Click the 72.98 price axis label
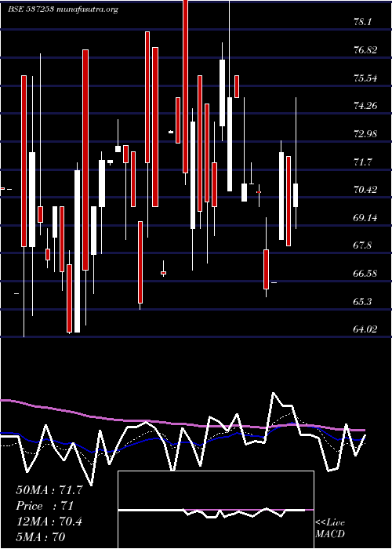 pyautogui.click(x=365, y=134)
